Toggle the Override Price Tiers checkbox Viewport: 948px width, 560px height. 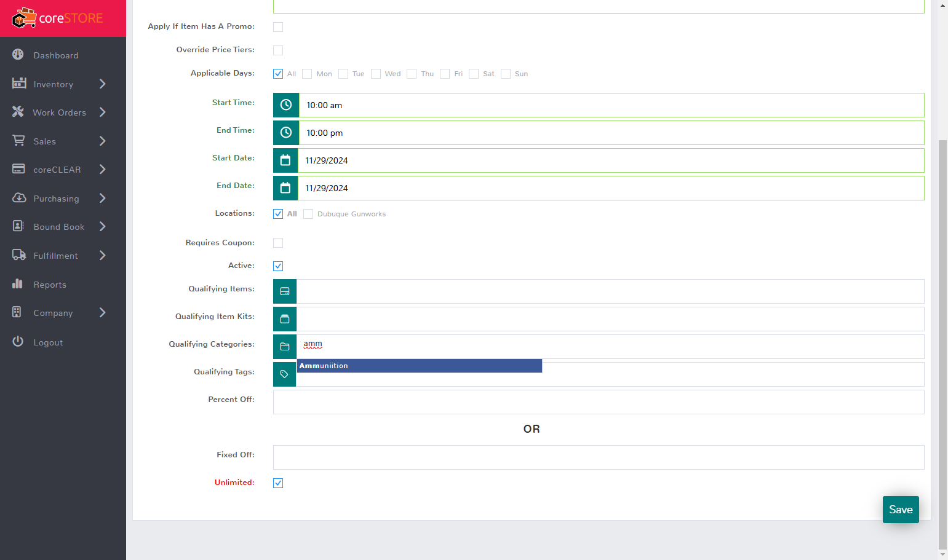[x=278, y=50]
